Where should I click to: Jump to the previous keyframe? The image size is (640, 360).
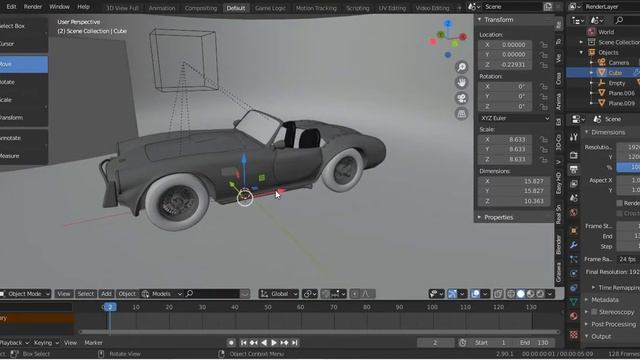pos(253,343)
